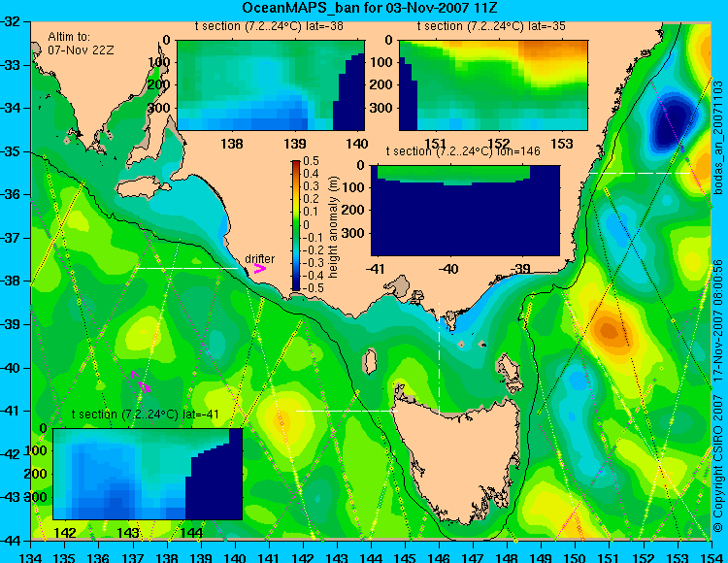Click the 147 longitude label on the bottom axis
Viewport: 728px width, 563px height.
coord(473,557)
